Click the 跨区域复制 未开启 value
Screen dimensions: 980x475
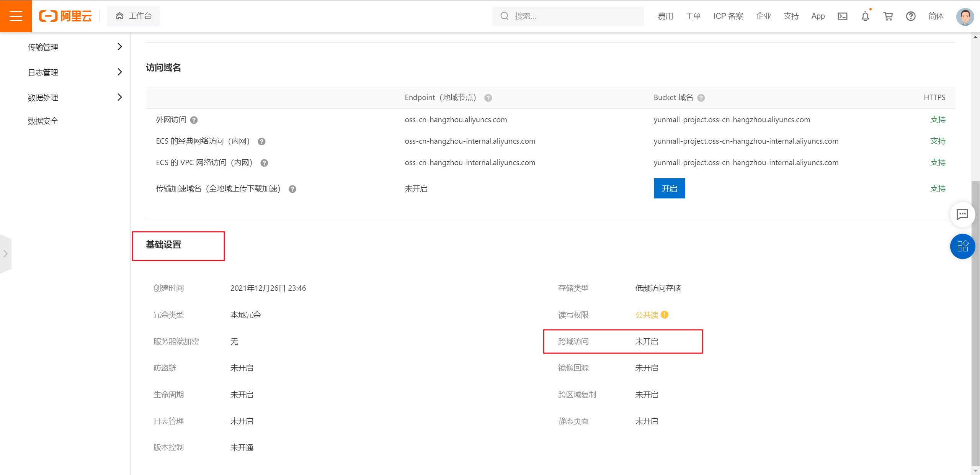[x=647, y=395]
